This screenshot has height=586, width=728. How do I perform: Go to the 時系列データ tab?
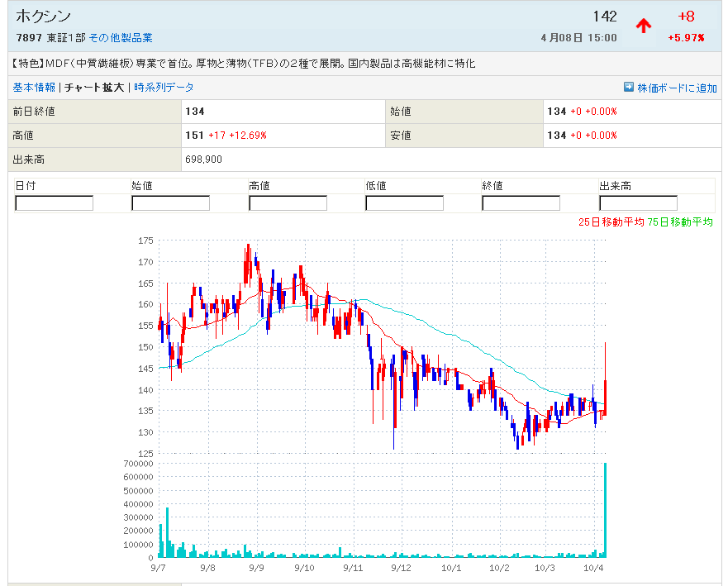point(164,87)
